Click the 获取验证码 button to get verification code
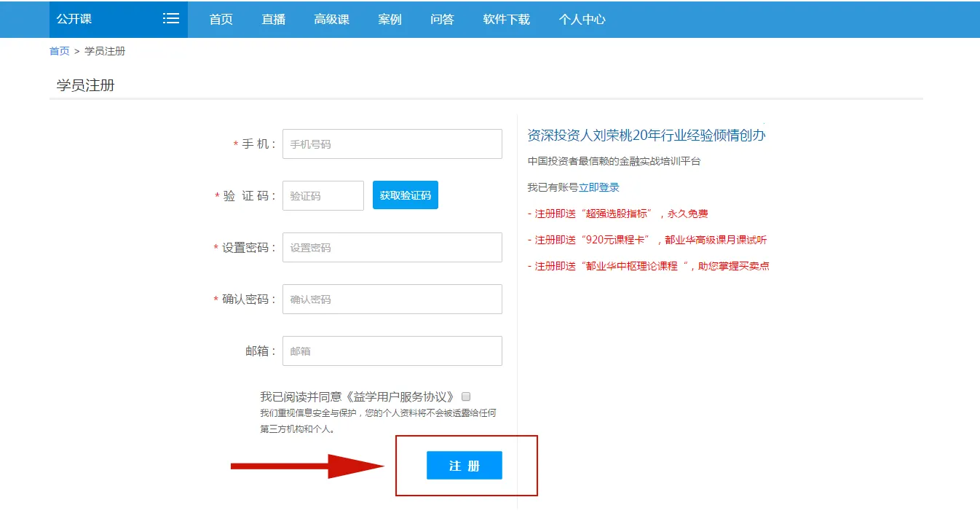This screenshot has height=532, width=980. [x=405, y=195]
